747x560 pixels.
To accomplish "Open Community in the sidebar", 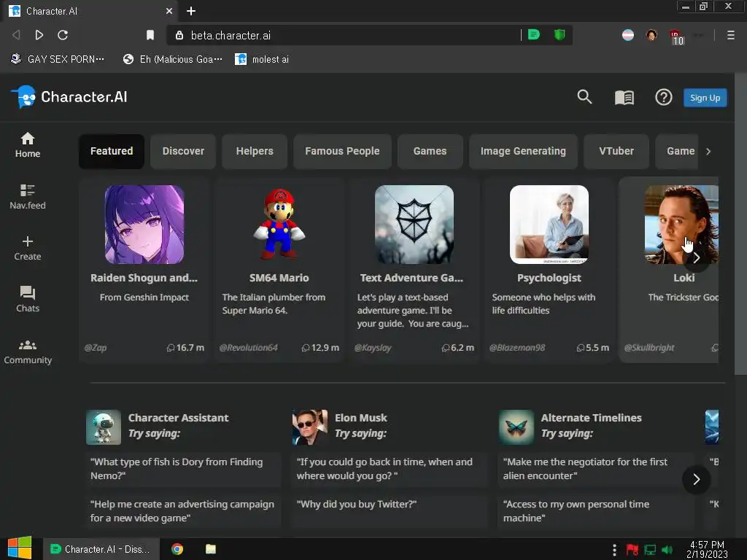I will (28, 352).
